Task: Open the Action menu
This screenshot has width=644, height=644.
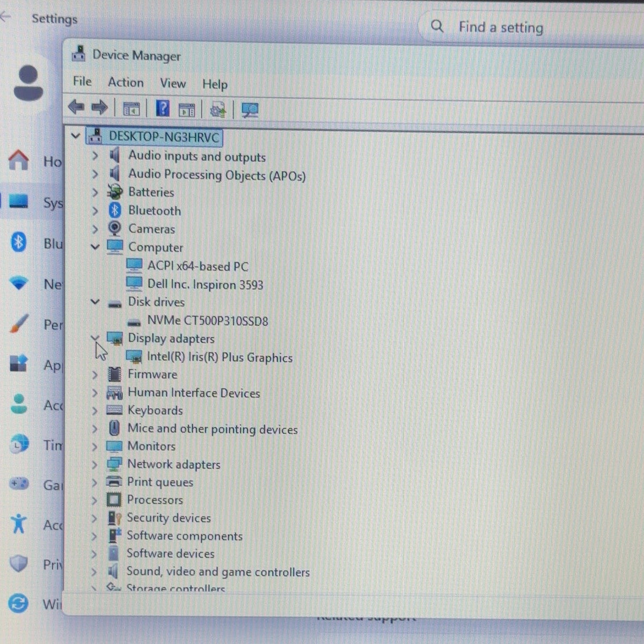Action: click(x=126, y=82)
